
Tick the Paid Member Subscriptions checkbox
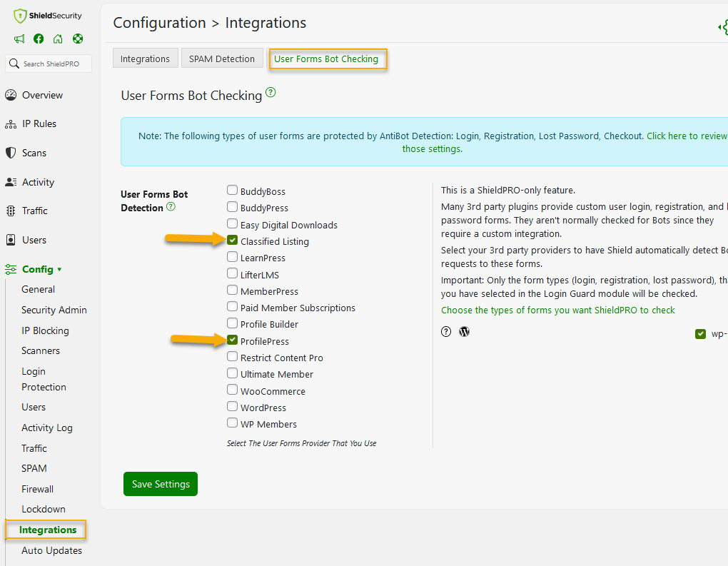pos(232,306)
